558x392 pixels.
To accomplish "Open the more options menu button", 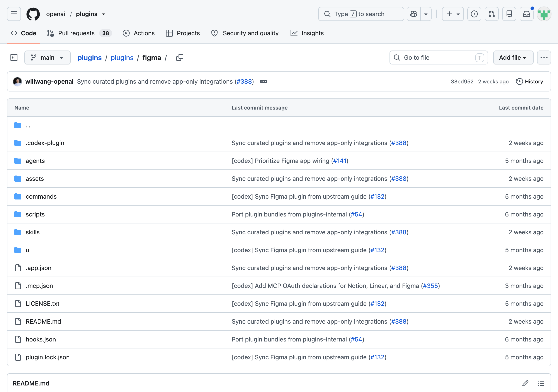I will (544, 57).
